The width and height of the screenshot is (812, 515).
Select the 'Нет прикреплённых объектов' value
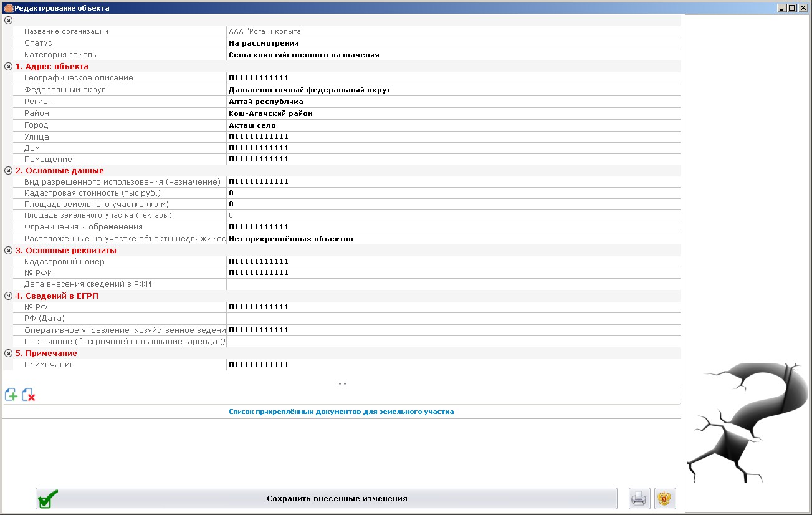[x=454, y=239]
